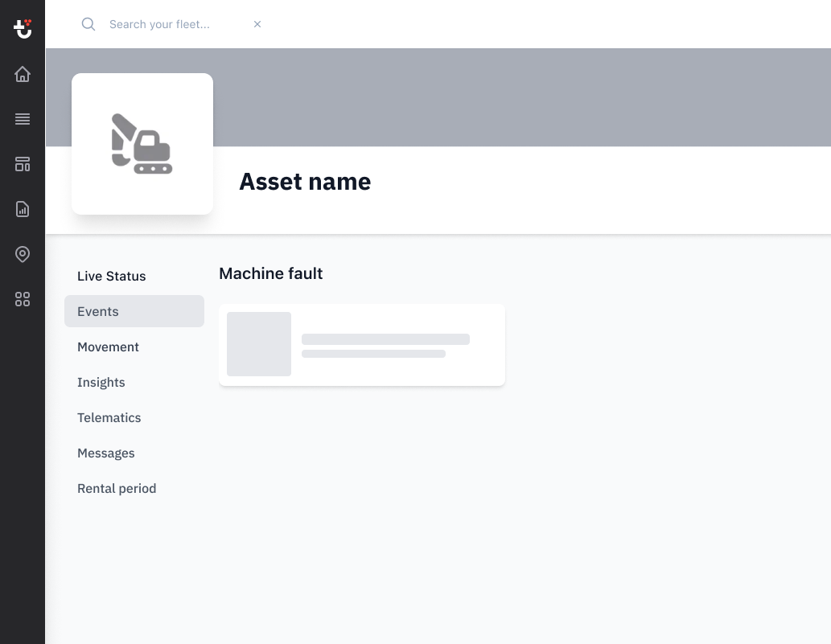Click the magnifying glass search icon
The height and width of the screenshot is (644, 831).
88,24
